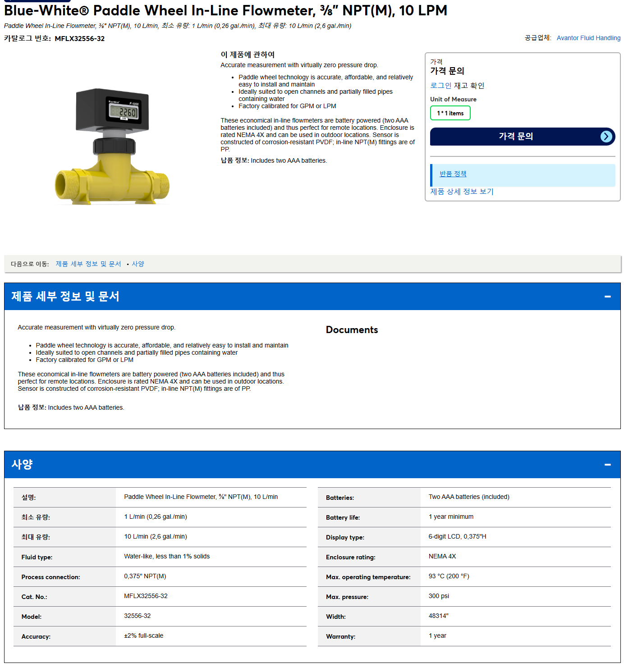Image resolution: width=624 pixels, height=672 pixels.
Task: Click the Cat. No. value MFLX32556-32 in specs
Action: pos(146,596)
